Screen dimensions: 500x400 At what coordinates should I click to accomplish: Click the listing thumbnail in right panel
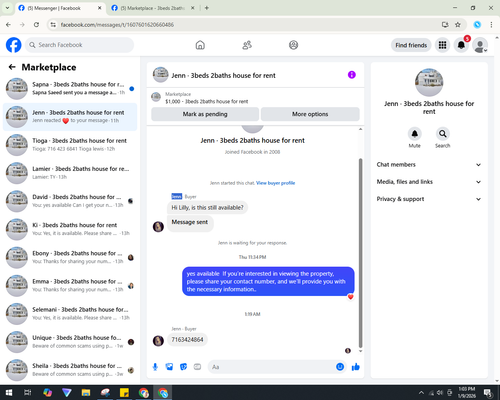[x=429, y=82]
